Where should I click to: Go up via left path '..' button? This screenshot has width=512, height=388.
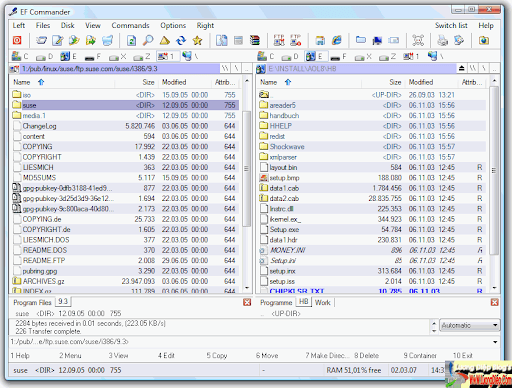247,69
